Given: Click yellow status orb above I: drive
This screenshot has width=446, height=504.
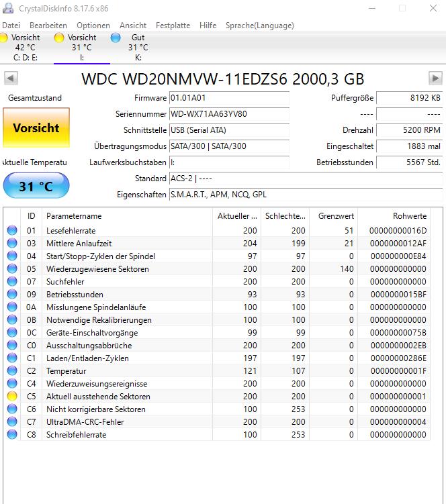Looking at the screenshot, I should [x=59, y=38].
